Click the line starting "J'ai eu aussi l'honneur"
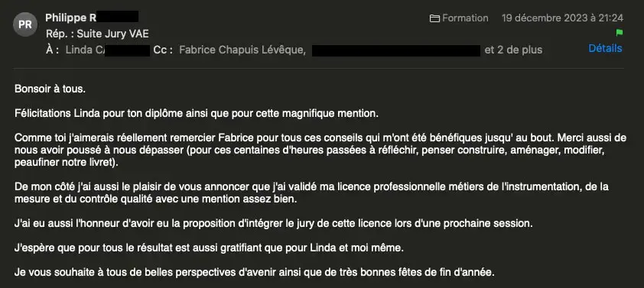 (x=274, y=224)
